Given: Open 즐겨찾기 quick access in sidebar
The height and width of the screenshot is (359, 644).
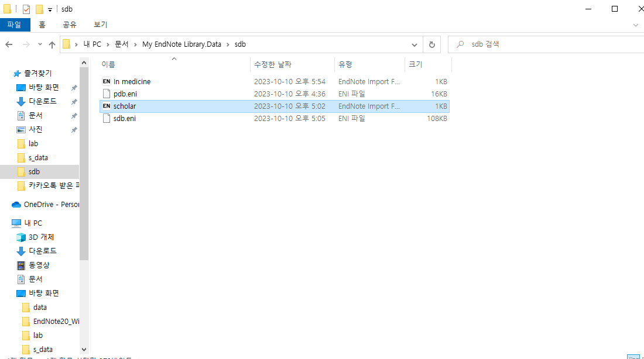Looking at the screenshot, I should click(x=38, y=73).
